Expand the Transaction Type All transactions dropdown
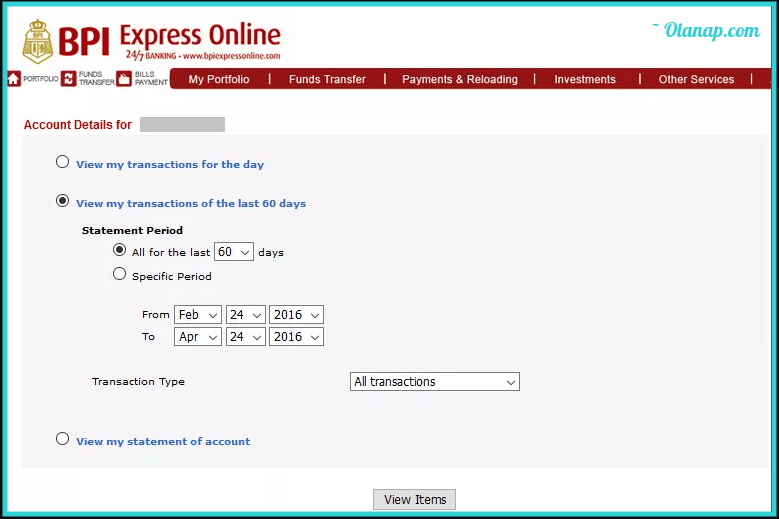 [435, 381]
